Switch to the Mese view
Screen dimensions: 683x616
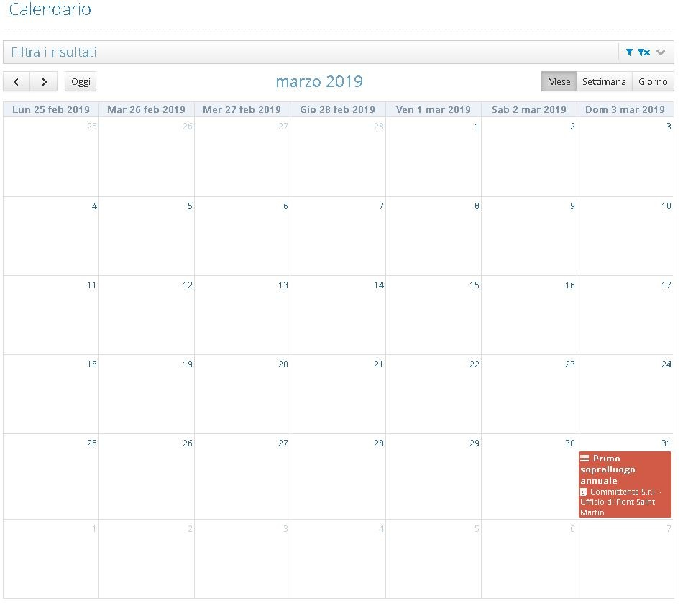[559, 81]
